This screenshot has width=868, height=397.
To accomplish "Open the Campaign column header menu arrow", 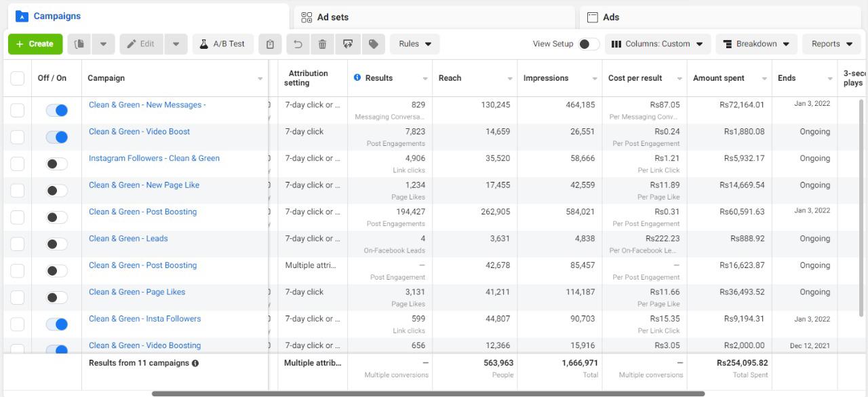I will pos(260,79).
